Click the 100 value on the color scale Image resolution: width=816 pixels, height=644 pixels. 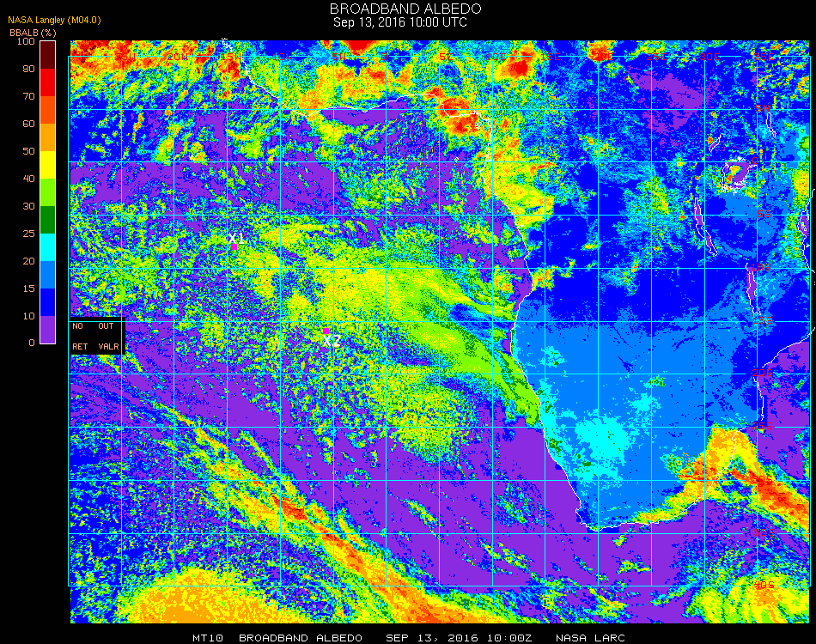coord(26,41)
